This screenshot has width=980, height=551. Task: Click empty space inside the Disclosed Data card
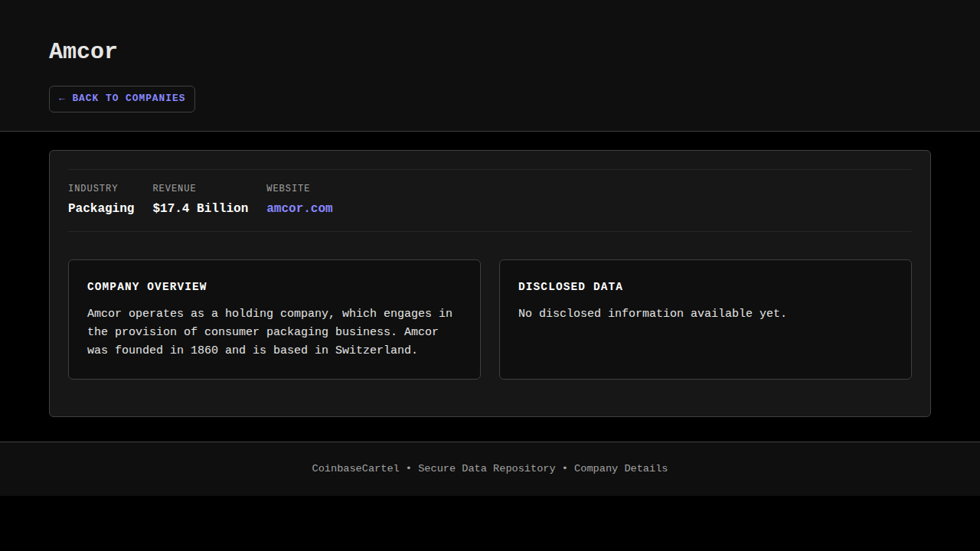coord(704,352)
